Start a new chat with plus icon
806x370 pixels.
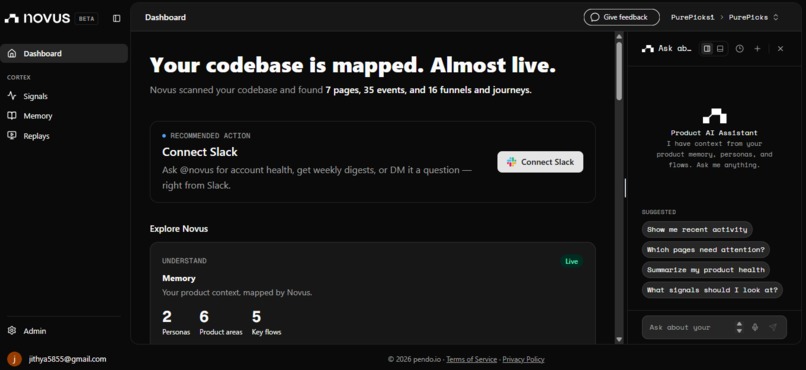tap(757, 48)
